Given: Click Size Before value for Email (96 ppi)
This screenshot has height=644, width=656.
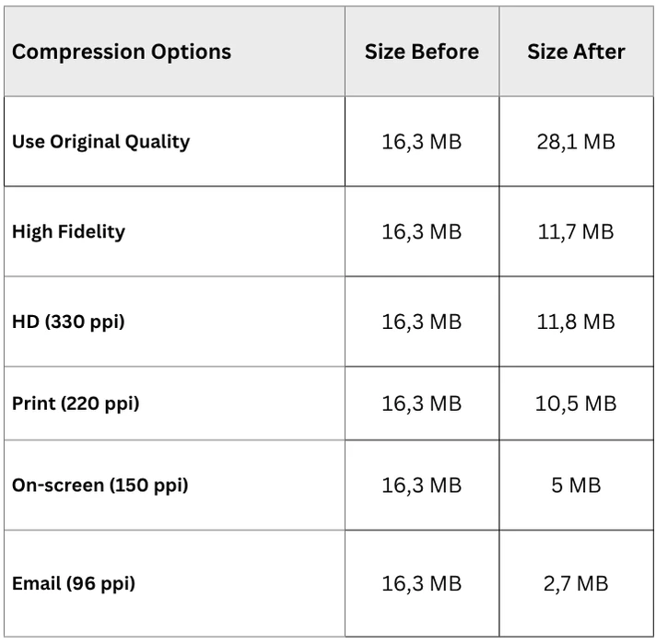Looking at the screenshot, I should tap(422, 583).
